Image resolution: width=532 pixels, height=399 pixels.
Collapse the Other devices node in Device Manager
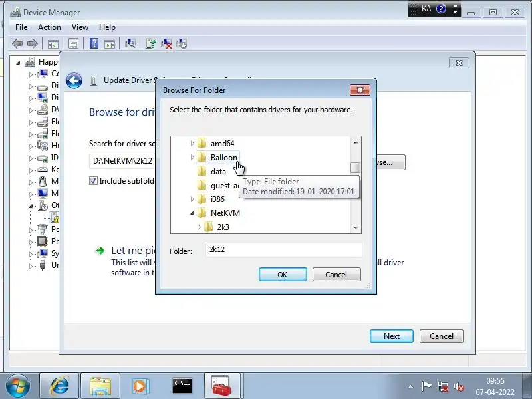[x=31, y=206]
